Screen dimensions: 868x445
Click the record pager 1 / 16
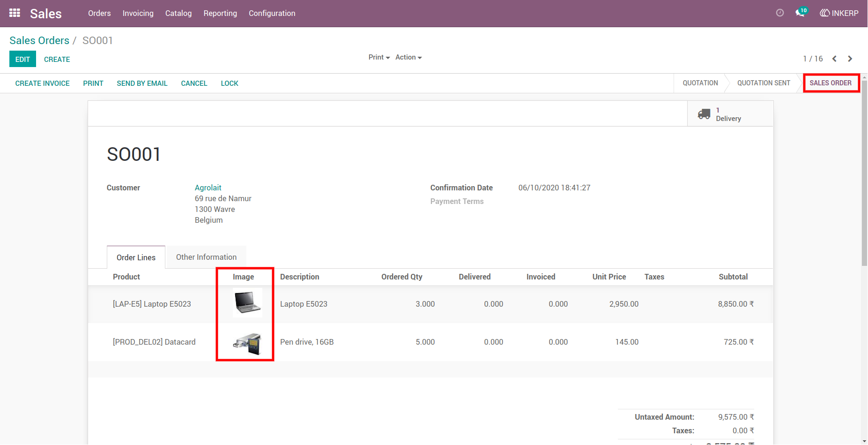[x=813, y=59]
